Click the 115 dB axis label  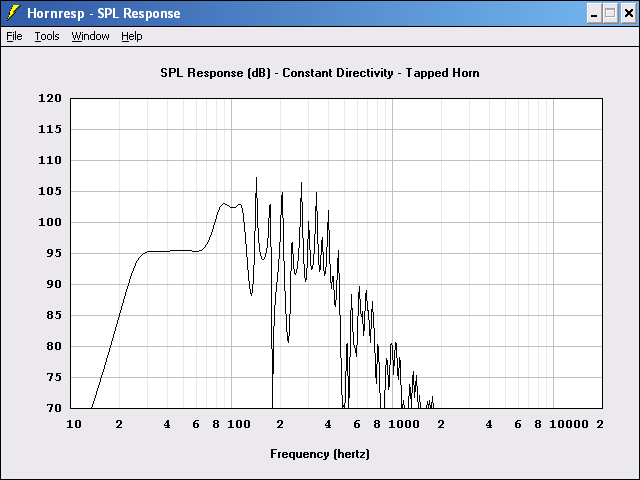50,129
